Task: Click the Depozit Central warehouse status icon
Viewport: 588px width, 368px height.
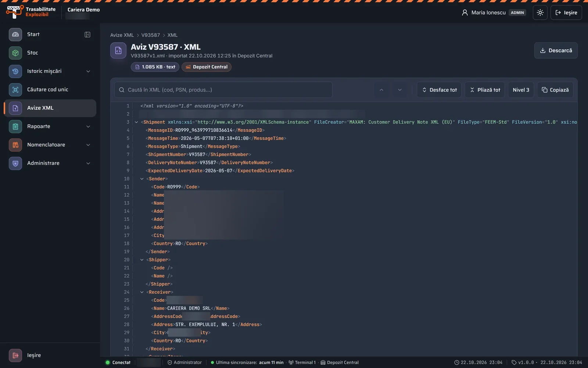Action: point(323,362)
